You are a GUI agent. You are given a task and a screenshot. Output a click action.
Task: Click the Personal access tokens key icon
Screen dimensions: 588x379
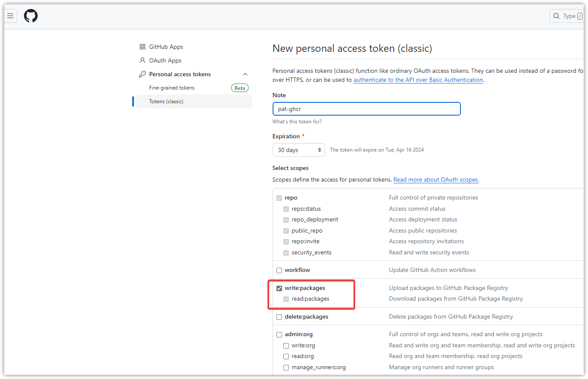pos(142,74)
